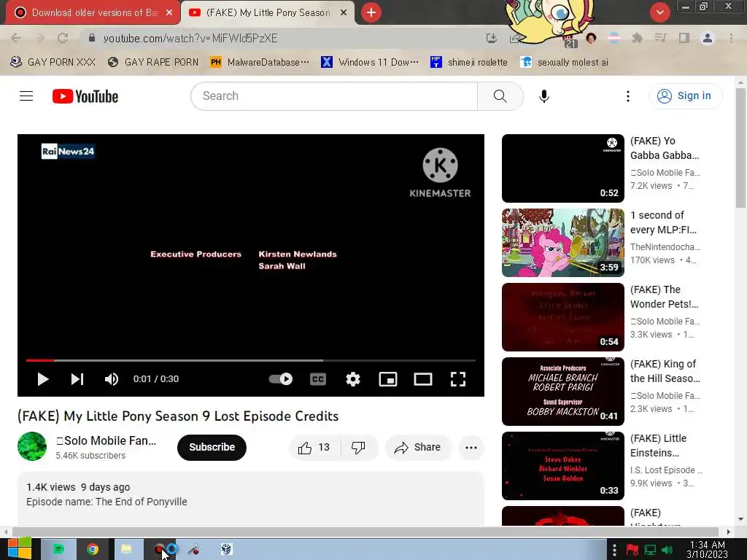The image size is (747, 560).
Task: Open Chrome from the taskbar
Action: pyautogui.click(x=93, y=550)
